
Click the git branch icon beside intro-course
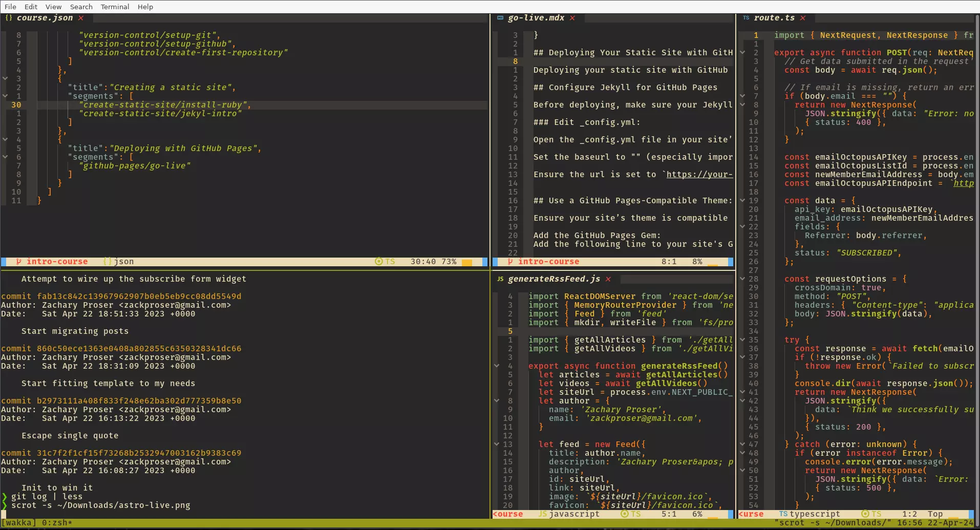point(18,261)
